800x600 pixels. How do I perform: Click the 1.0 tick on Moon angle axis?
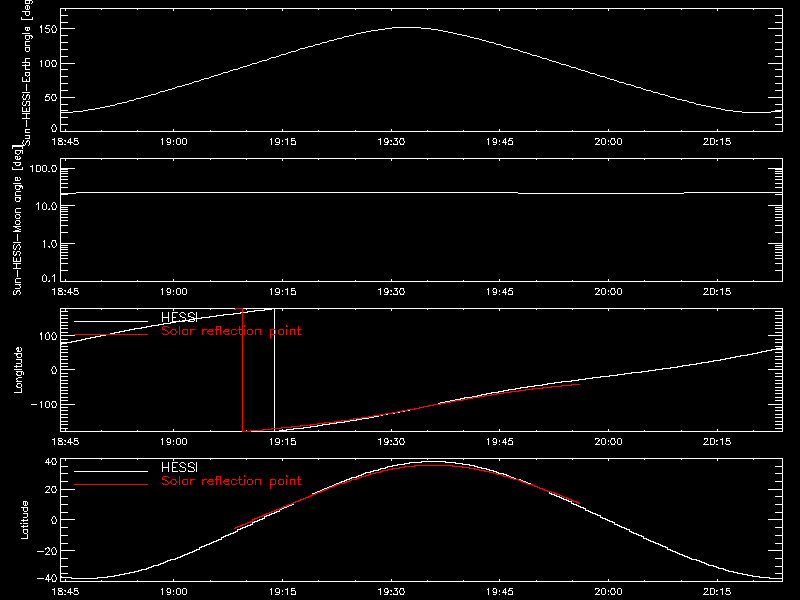(49, 244)
